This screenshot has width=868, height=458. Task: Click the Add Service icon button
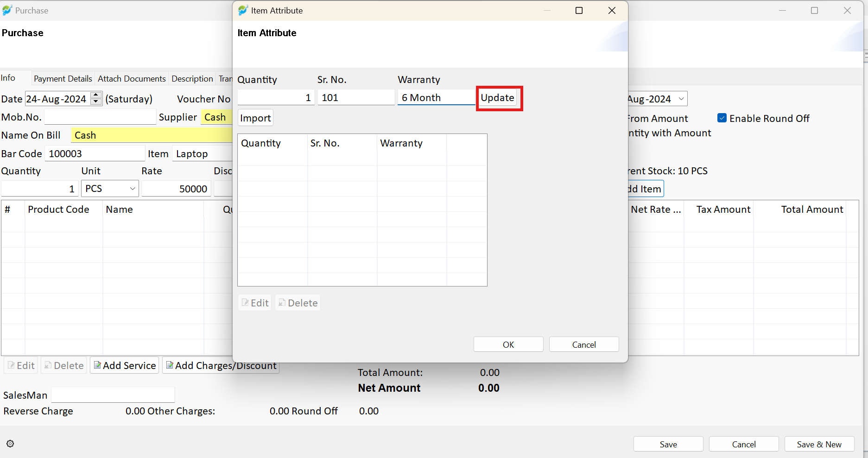point(125,365)
